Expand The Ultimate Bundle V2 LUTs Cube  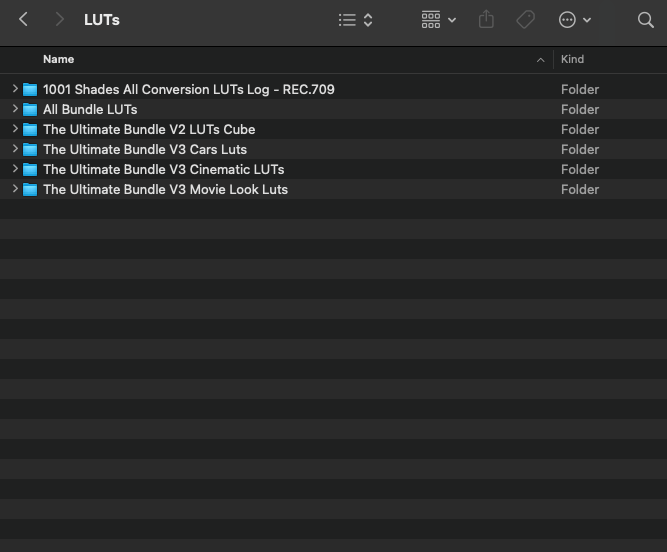(15, 130)
